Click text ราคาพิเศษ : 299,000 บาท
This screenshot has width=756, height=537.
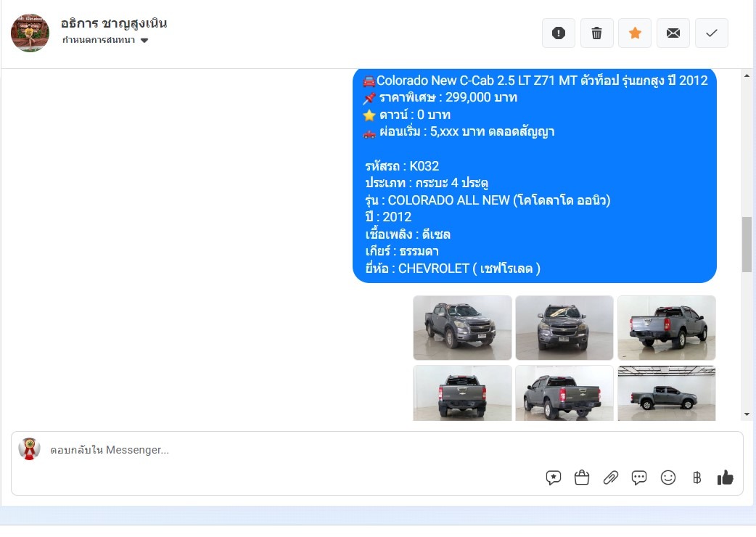[448, 97]
